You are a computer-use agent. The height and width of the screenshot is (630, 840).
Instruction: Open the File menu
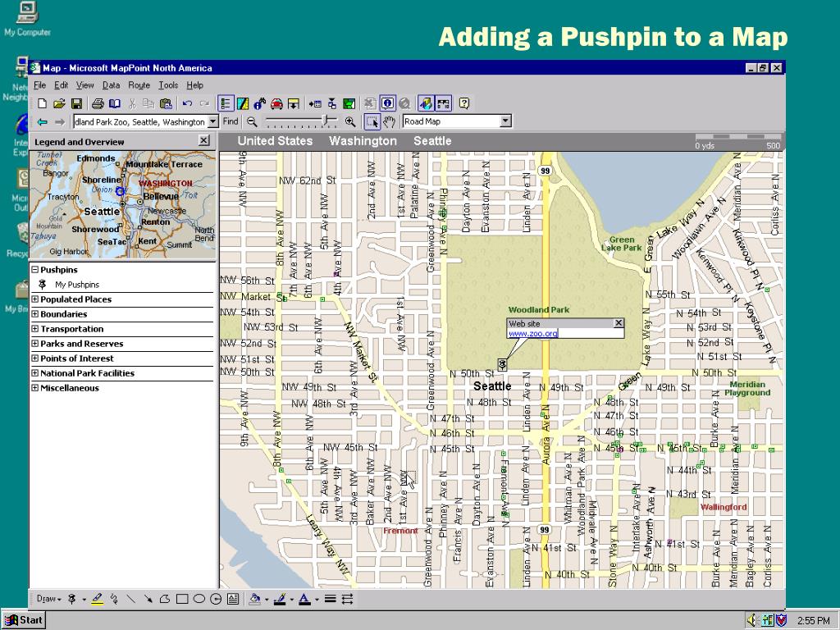(x=39, y=85)
